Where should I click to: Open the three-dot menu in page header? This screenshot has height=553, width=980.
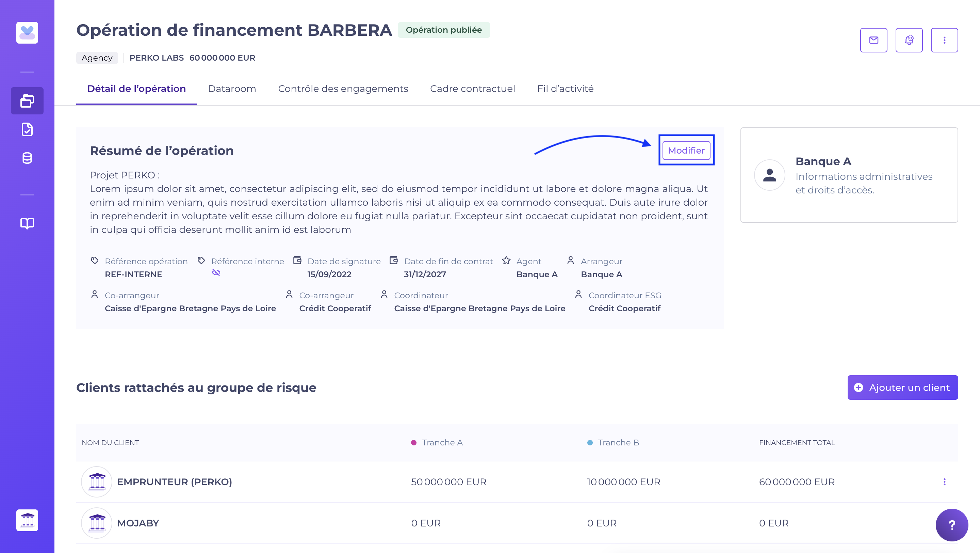pos(944,40)
